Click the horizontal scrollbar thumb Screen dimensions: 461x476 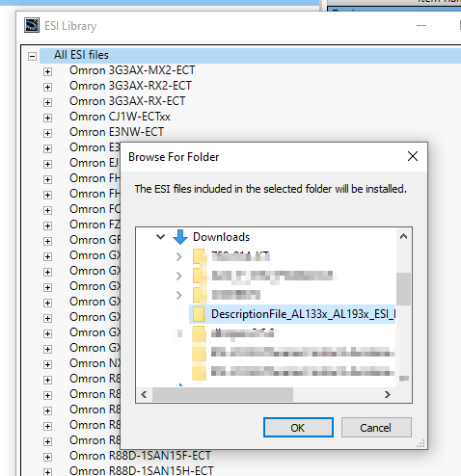pos(223,394)
